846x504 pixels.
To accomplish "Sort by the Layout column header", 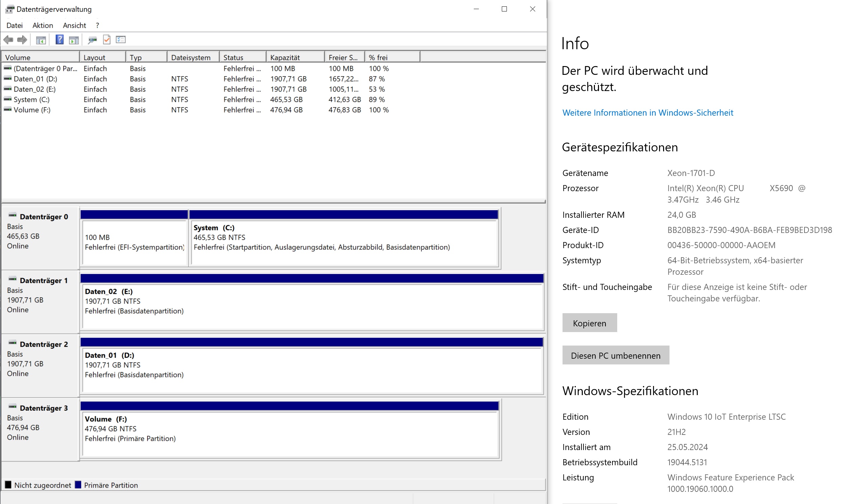I will point(103,57).
